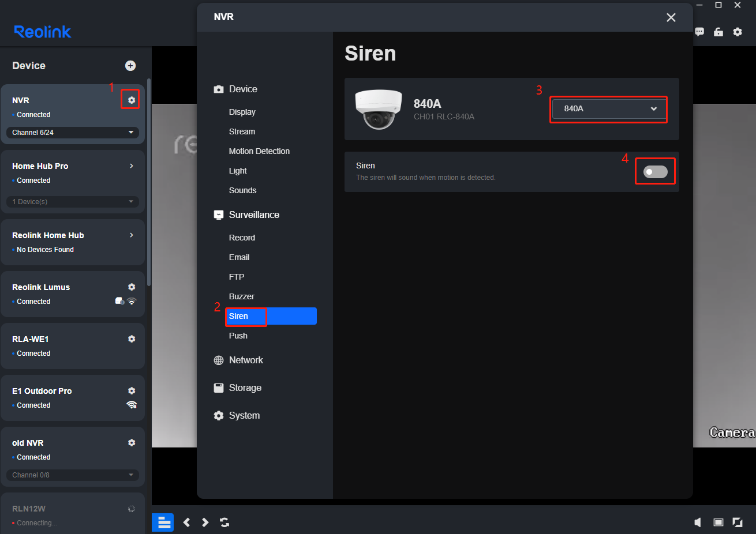Go to next page of camera views

click(205, 522)
